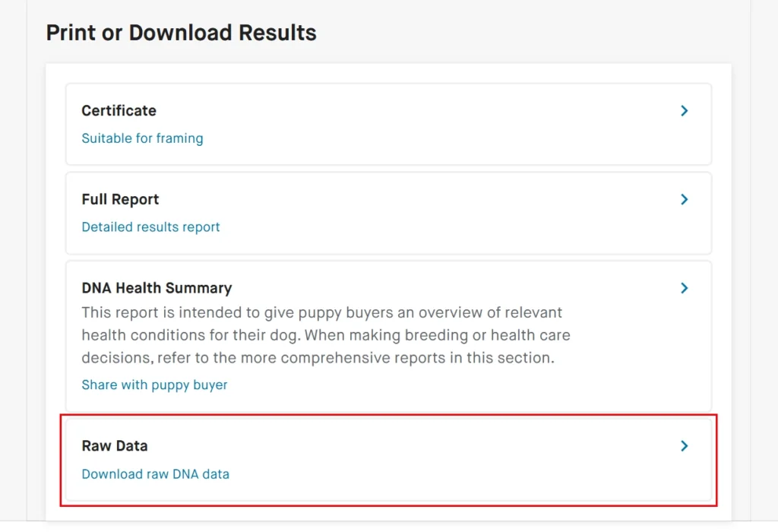Click the chevron arrow on the Full Report card
The width and height of the screenshot is (778, 532).
point(685,200)
